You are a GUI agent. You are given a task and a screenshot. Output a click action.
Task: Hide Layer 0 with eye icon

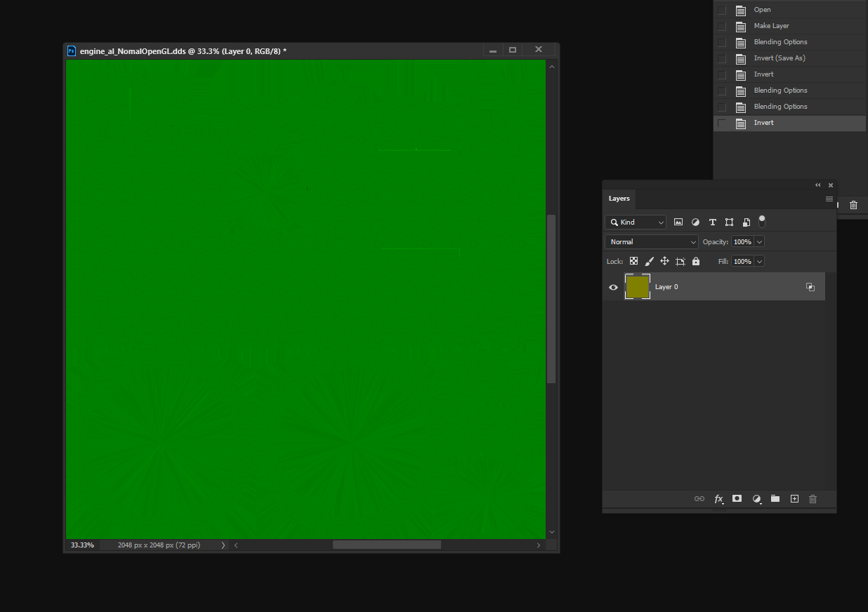pyautogui.click(x=613, y=287)
